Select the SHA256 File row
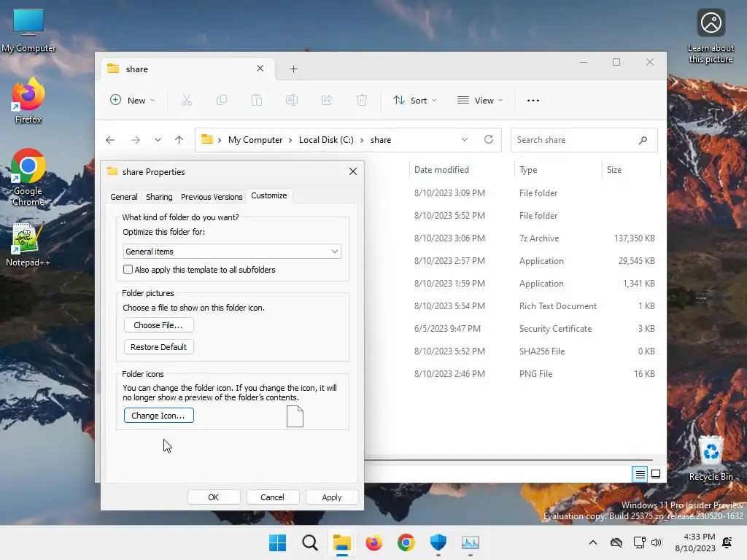This screenshot has width=747, height=560. 514,351
